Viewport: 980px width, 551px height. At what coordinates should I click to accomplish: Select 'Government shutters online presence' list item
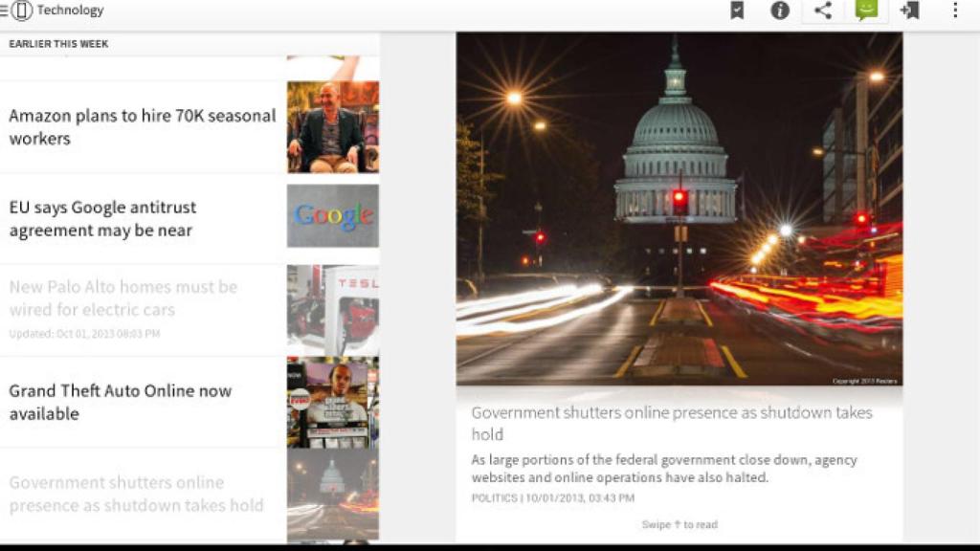tap(137, 494)
